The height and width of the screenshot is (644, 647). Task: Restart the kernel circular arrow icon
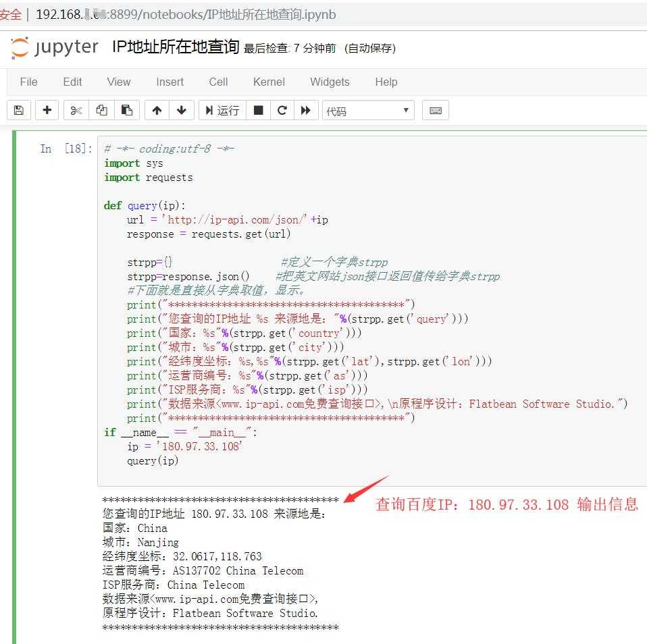282,110
